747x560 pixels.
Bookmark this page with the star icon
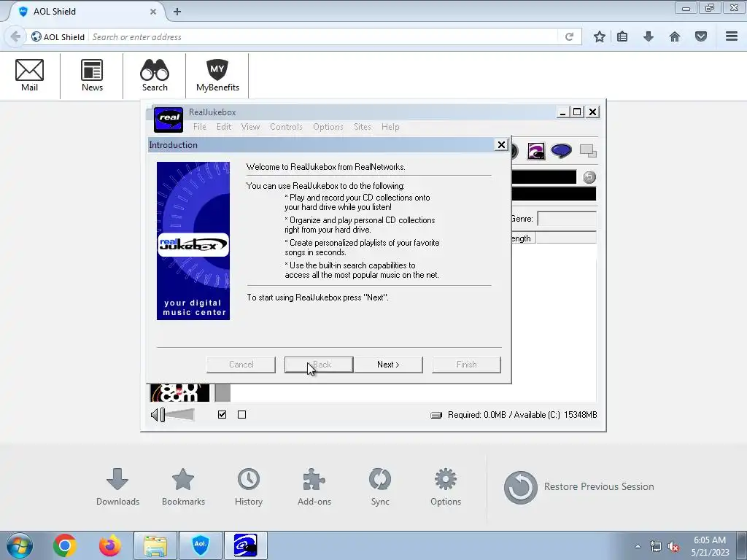pyautogui.click(x=600, y=36)
